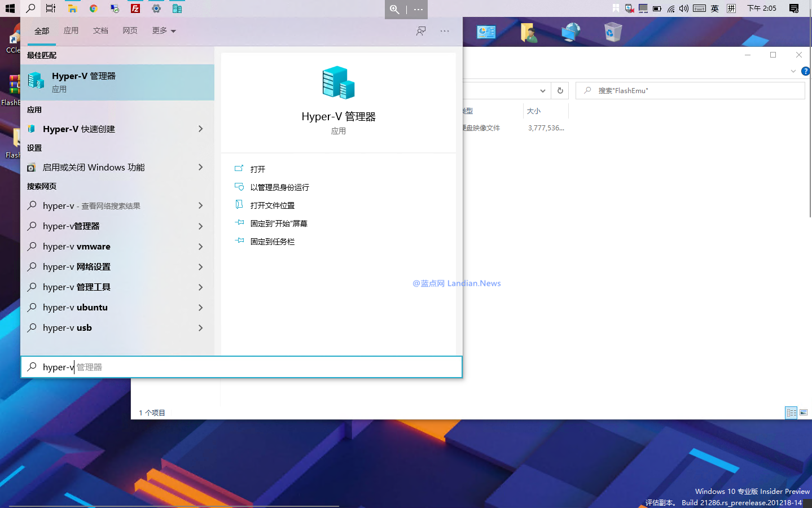812x508 pixels.
Task: Click the magnifier zoom icon in the top bar
Action: click(x=395, y=9)
